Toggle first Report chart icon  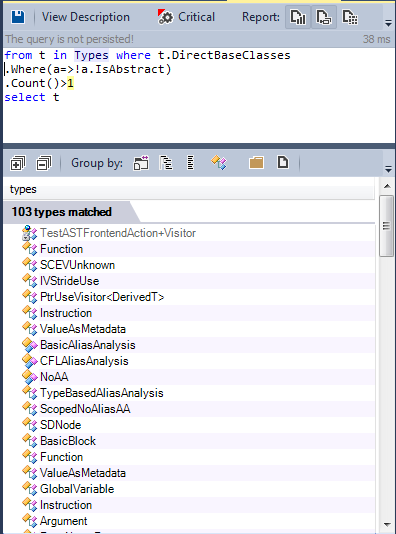pos(298,17)
